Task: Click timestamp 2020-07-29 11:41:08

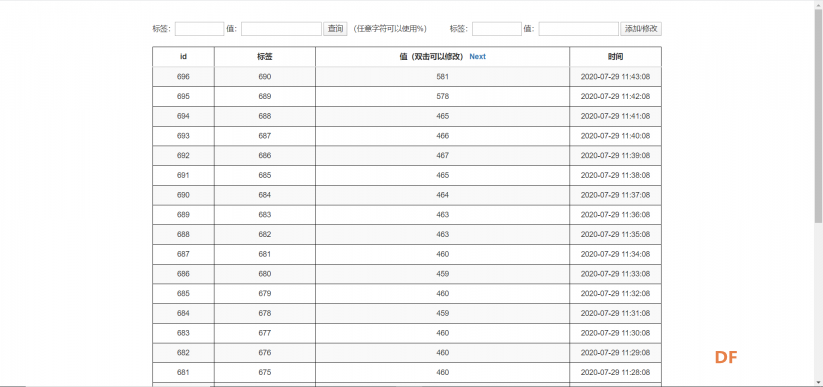Action: point(615,116)
